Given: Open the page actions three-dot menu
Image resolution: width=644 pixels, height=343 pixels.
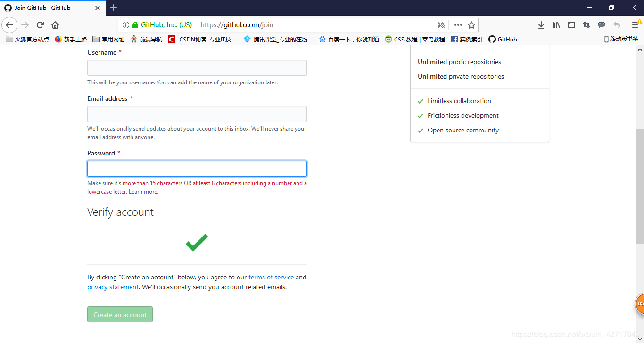Looking at the screenshot, I should pyautogui.click(x=458, y=25).
